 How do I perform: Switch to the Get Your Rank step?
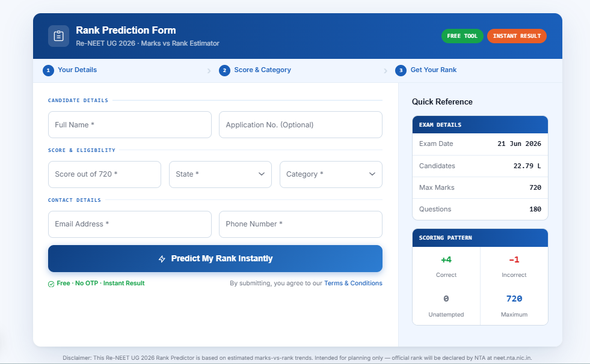[x=434, y=70]
